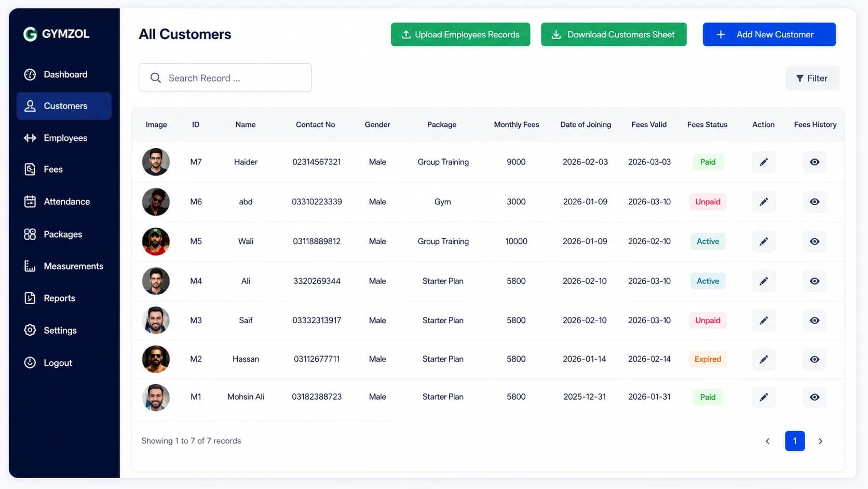Click the GYMZOL logo
868x489 pixels.
pos(56,34)
